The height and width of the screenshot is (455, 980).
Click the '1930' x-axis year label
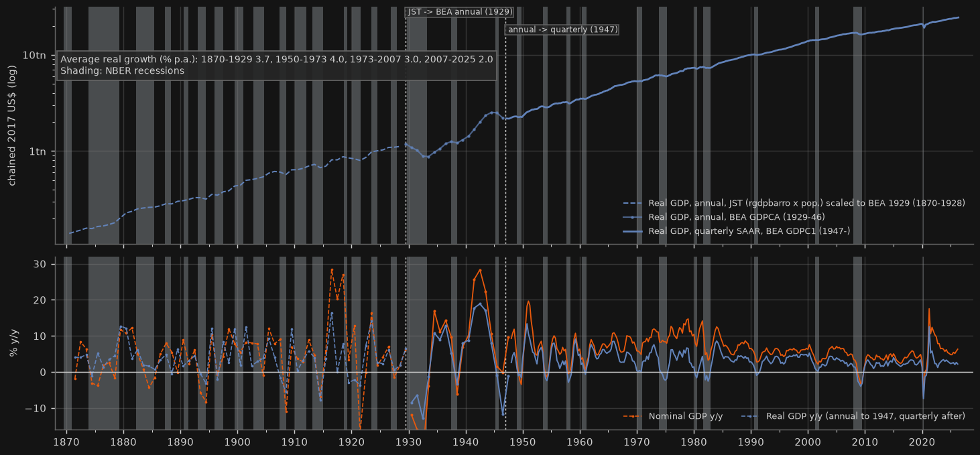[408, 442]
